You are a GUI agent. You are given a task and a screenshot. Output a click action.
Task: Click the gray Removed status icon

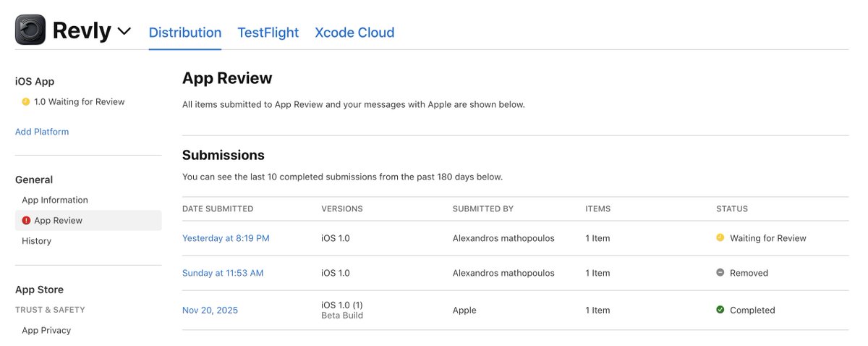pyautogui.click(x=720, y=273)
